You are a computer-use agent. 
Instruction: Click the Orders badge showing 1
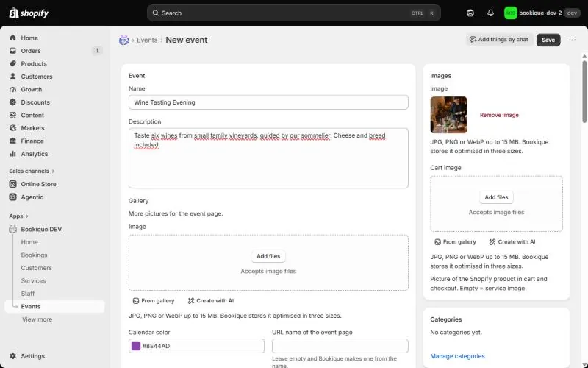point(97,50)
